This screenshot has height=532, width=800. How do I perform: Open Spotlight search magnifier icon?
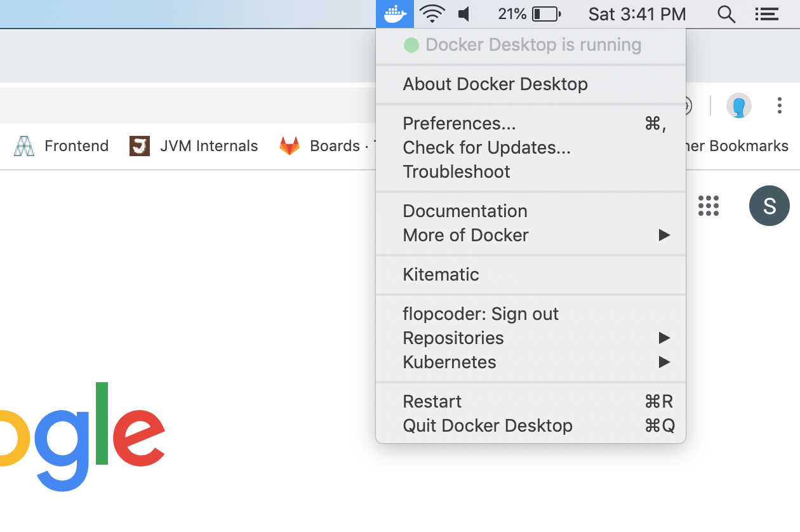pyautogui.click(x=726, y=14)
